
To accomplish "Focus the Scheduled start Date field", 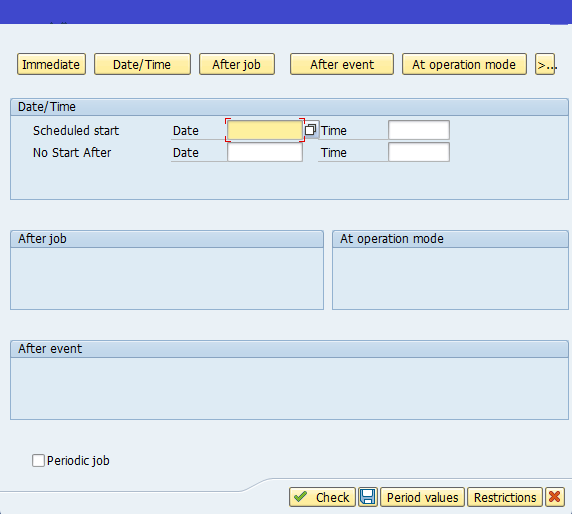I will pyautogui.click(x=265, y=130).
